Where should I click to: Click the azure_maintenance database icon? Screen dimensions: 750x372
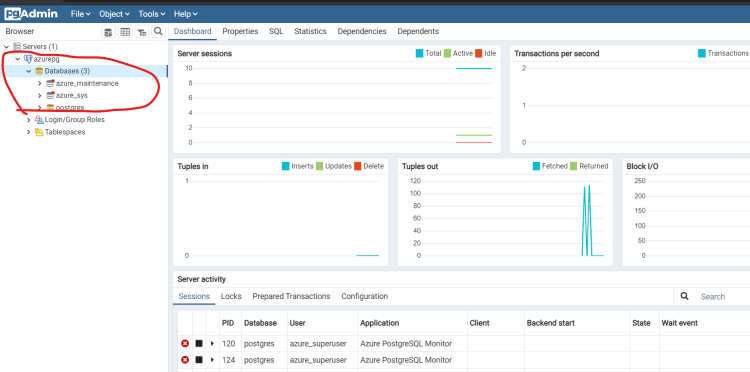50,83
